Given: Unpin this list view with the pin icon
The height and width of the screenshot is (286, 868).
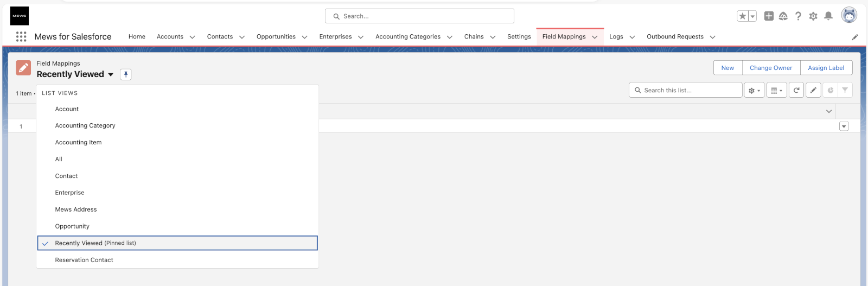Looking at the screenshot, I should [x=126, y=74].
